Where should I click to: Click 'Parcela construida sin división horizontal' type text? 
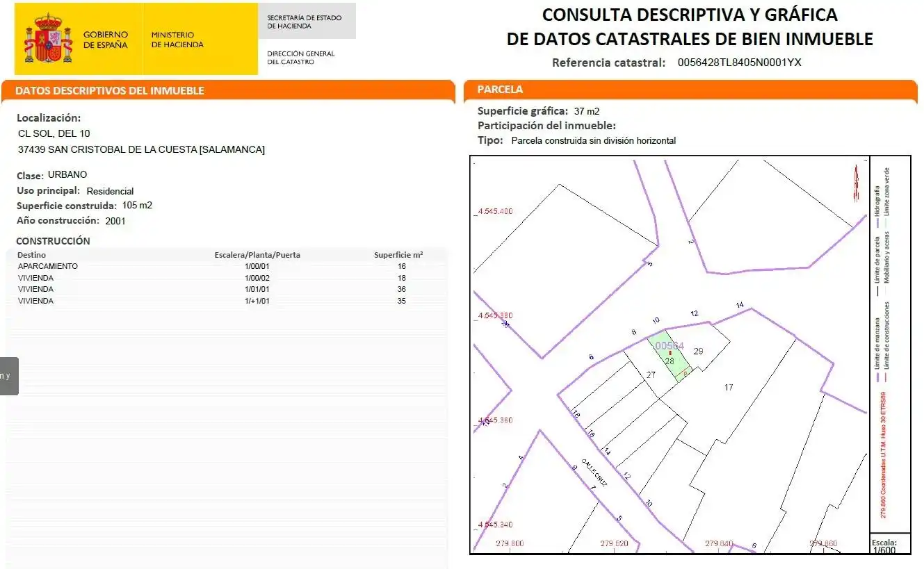(x=594, y=140)
